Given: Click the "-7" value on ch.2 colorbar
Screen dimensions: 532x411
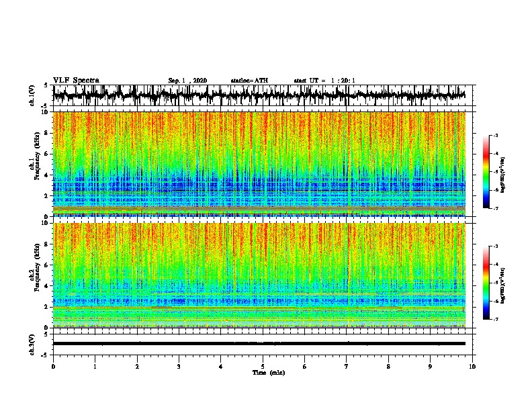Looking at the screenshot, I should point(495,320).
